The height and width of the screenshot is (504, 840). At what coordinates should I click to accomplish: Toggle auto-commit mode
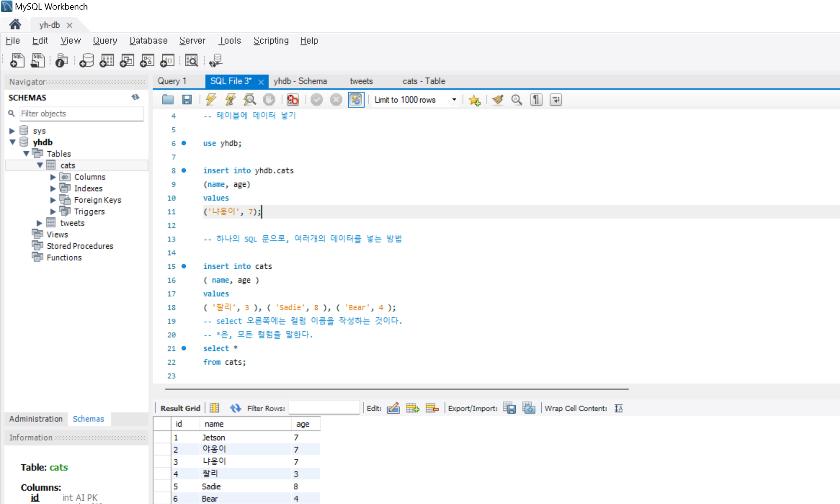click(356, 99)
